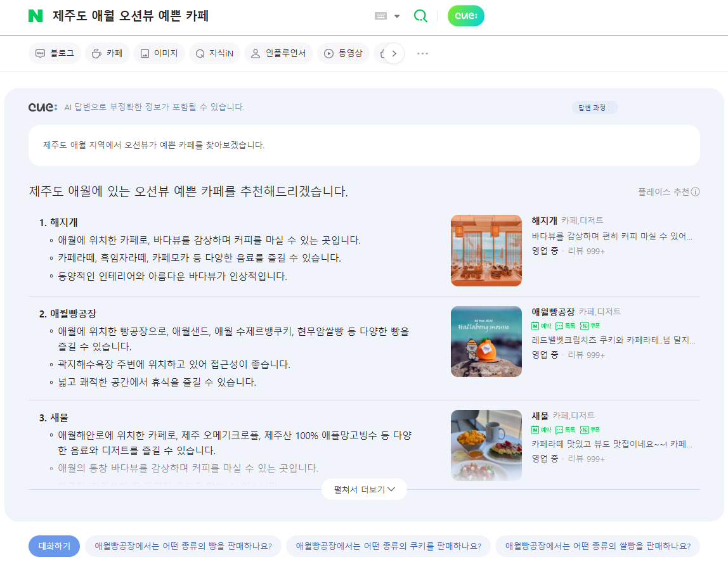Ask which breads 애월빵공장 sells
728x562 pixels.
click(x=183, y=546)
